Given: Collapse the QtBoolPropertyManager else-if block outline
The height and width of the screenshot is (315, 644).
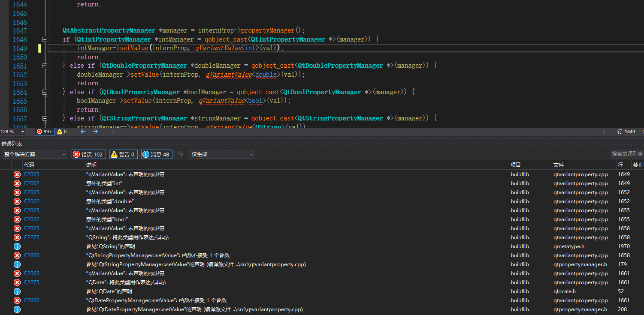Looking at the screenshot, I should click(45, 92).
